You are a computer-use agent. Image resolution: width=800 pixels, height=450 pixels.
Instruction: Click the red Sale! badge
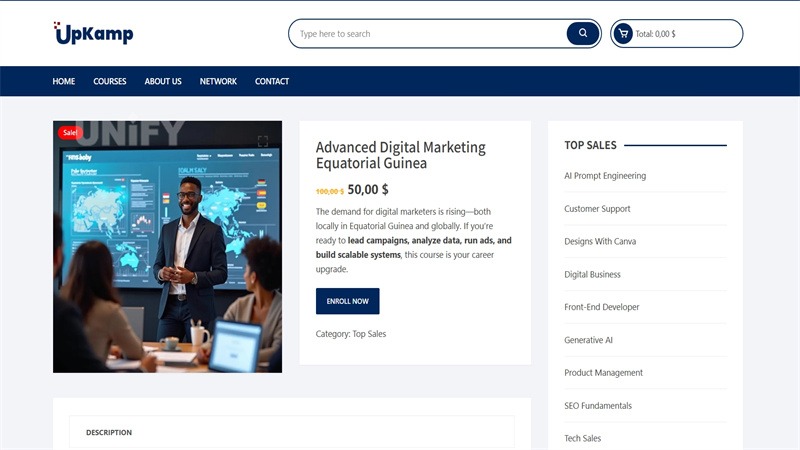pyautogui.click(x=70, y=133)
